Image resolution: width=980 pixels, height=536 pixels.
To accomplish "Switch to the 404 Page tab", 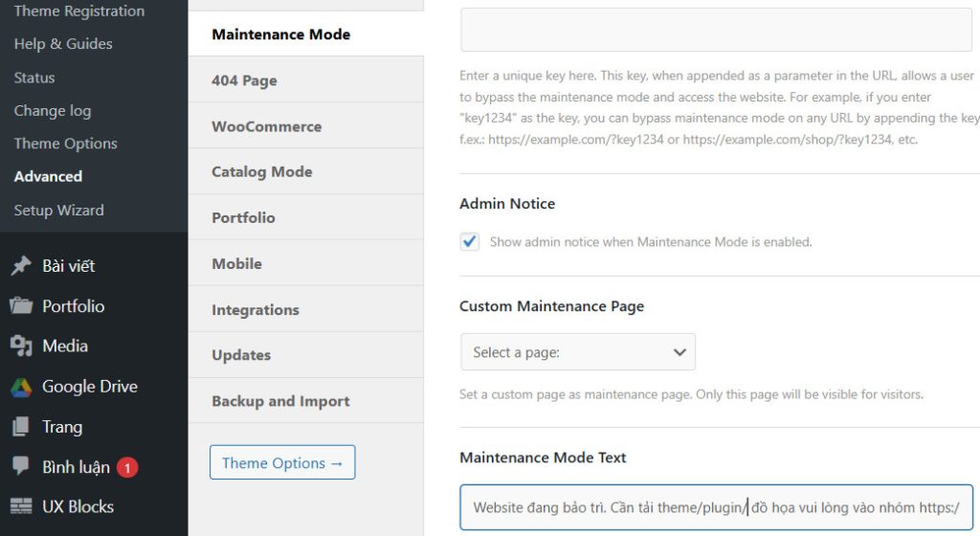I will pyautogui.click(x=305, y=80).
